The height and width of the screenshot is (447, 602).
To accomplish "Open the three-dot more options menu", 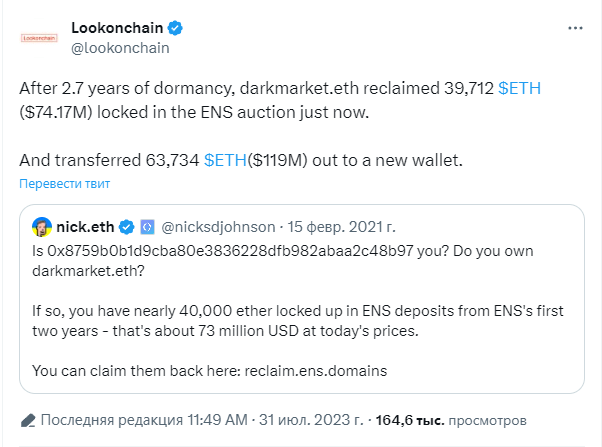I will pyautogui.click(x=575, y=28).
